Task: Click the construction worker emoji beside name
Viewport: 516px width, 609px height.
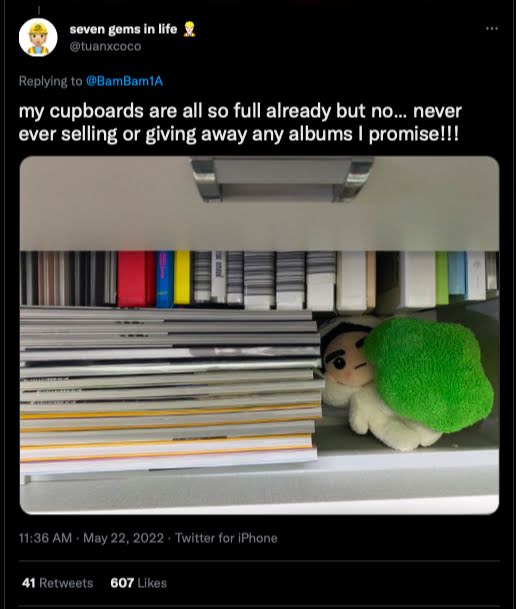Action: click(x=189, y=29)
